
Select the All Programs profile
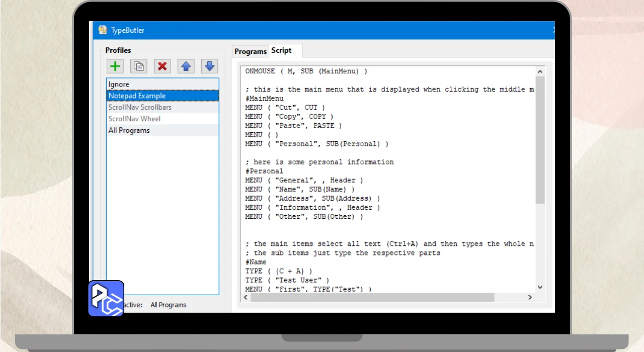(x=163, y=130)
